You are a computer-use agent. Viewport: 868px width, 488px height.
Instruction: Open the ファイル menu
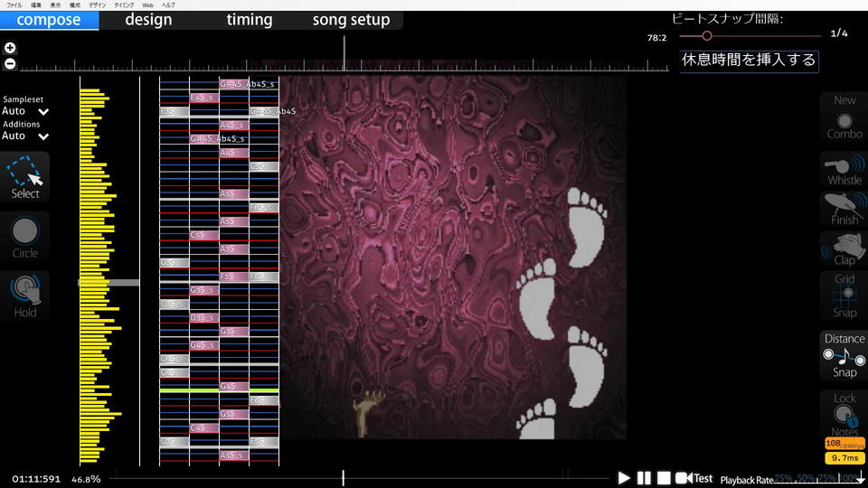point(14,5)
